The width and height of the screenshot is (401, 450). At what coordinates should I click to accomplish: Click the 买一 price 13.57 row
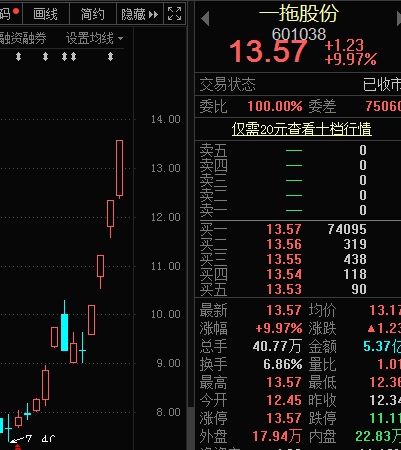pos(300,229)
